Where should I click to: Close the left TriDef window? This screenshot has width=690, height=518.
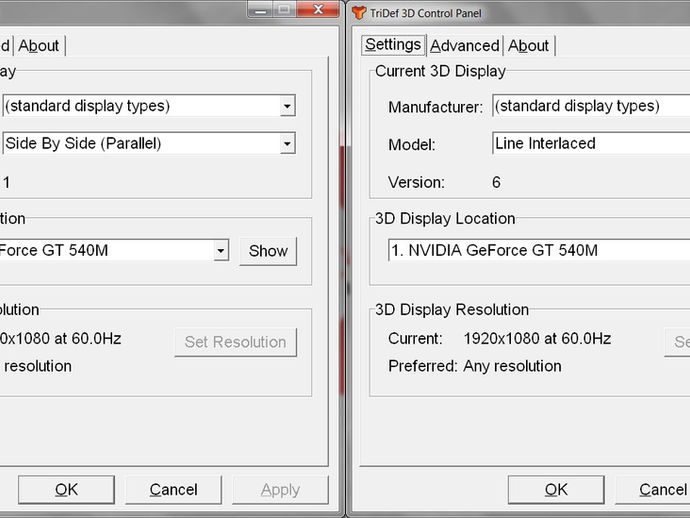tap(318, 9)
